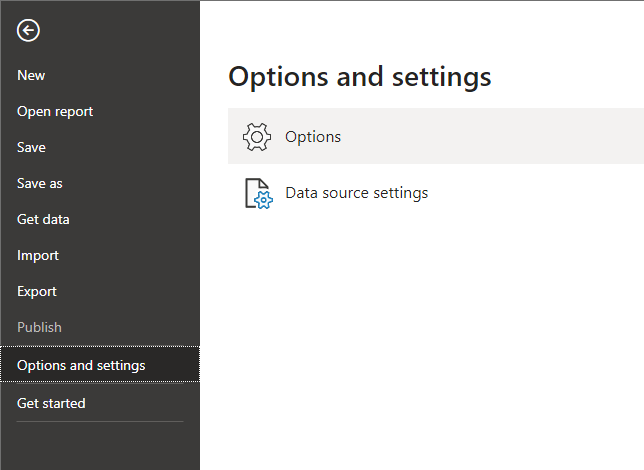The height and width of the screenshot is (470, 644).
Task: Click the grayed-out Publish item
Action: click(x=39, y=327)
